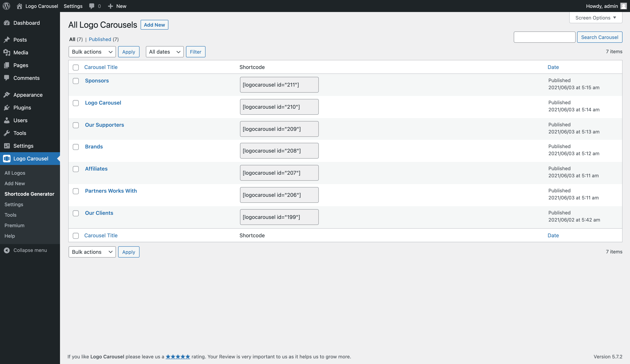
Task: Click the Appearance icon in admin sidebar
Action: pos(8,94)
